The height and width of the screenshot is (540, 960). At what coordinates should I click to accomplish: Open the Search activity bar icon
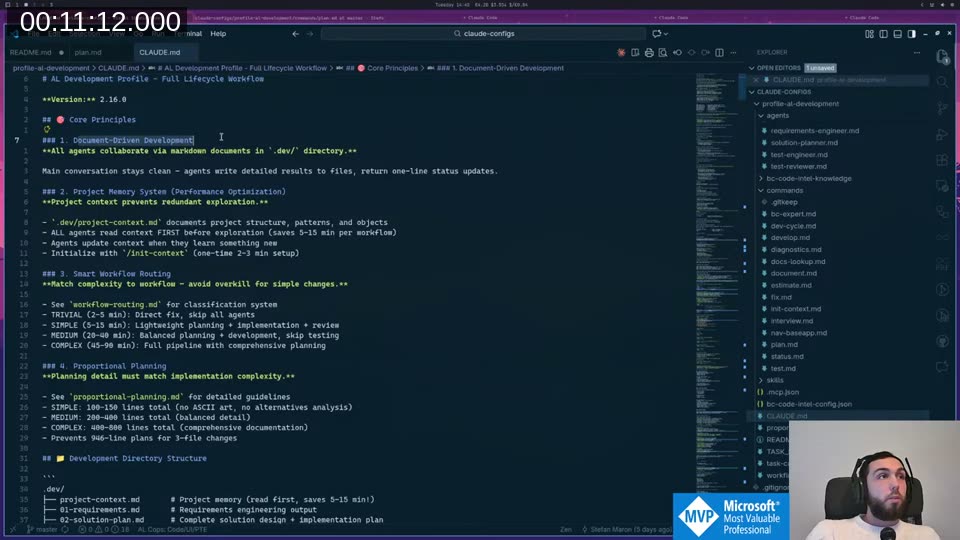[x=942, y=82]
